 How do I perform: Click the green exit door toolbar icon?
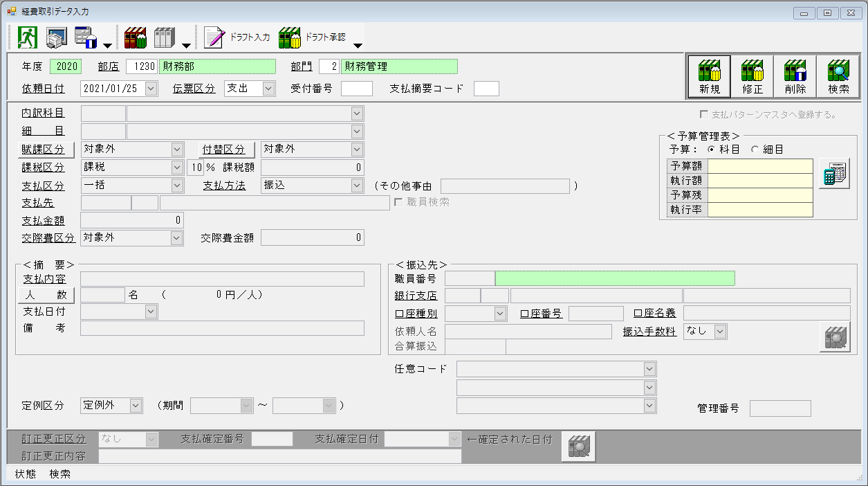(x=28, y=37)
